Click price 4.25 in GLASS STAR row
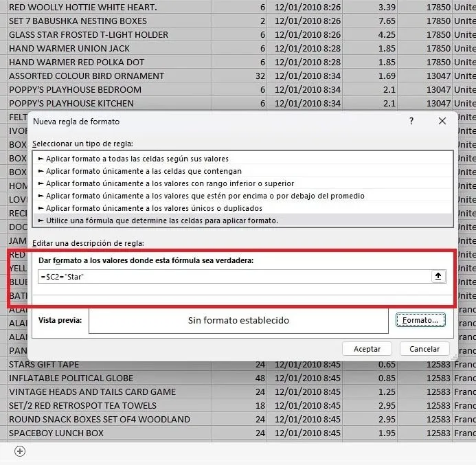This screenshot has height=465, width=476. coord(370,34)
